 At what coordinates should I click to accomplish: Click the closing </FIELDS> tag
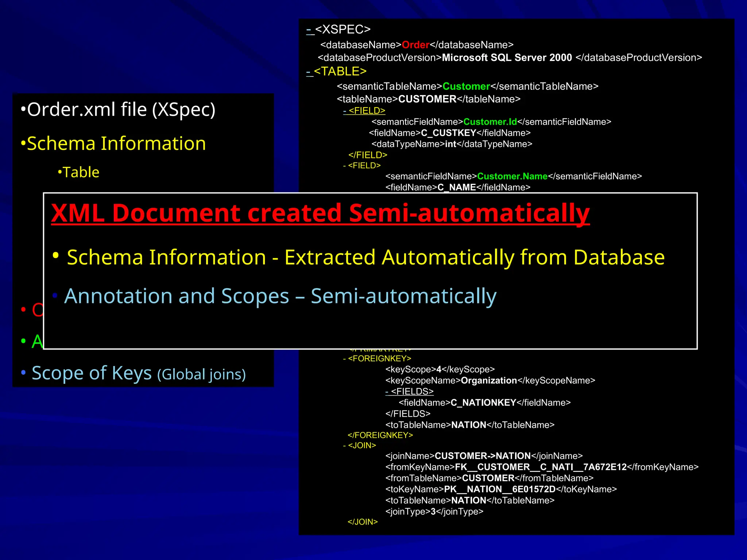point(408,414)
